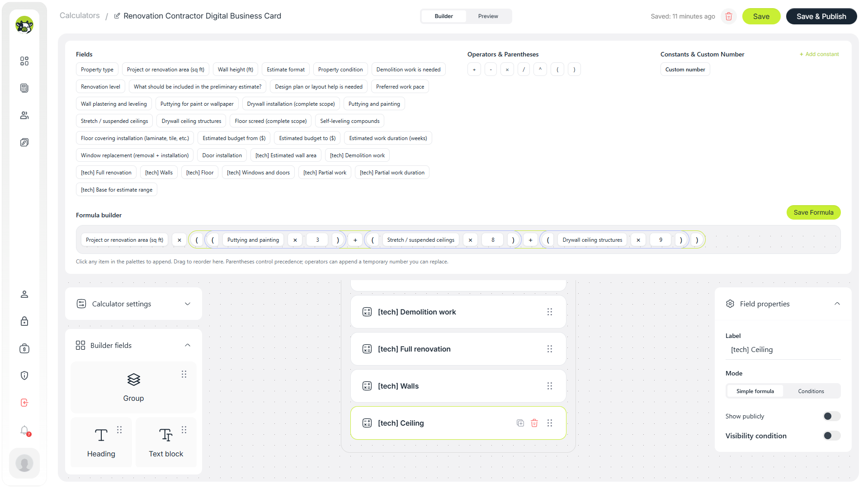
Task: Click the pencil icon to edit calculator title
Action: 117,16
